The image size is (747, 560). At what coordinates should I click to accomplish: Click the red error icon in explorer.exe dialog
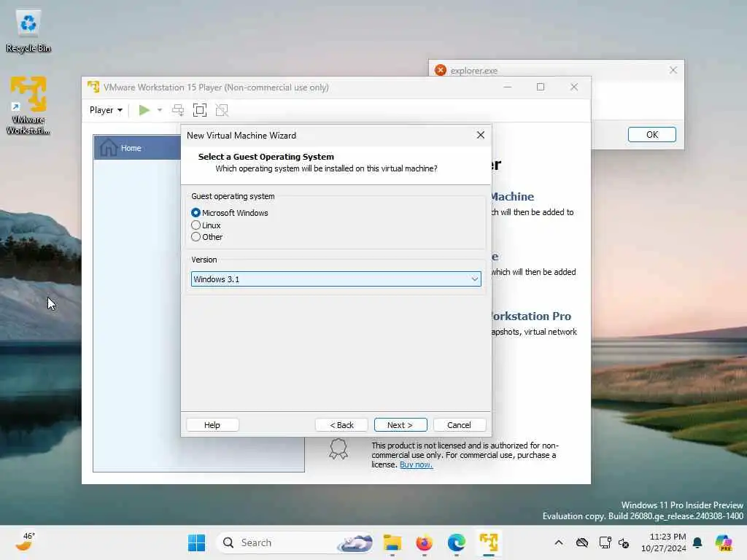tap(440, 70)
